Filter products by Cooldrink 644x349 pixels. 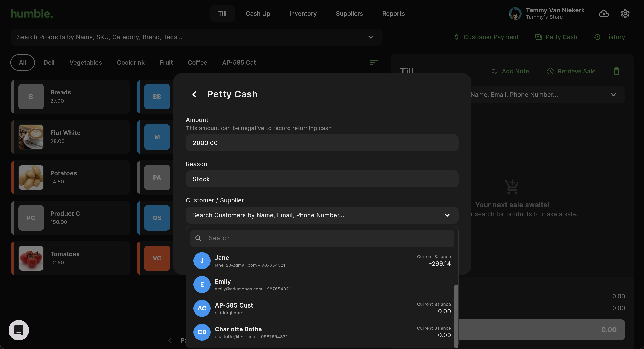[x=131, y=62]
